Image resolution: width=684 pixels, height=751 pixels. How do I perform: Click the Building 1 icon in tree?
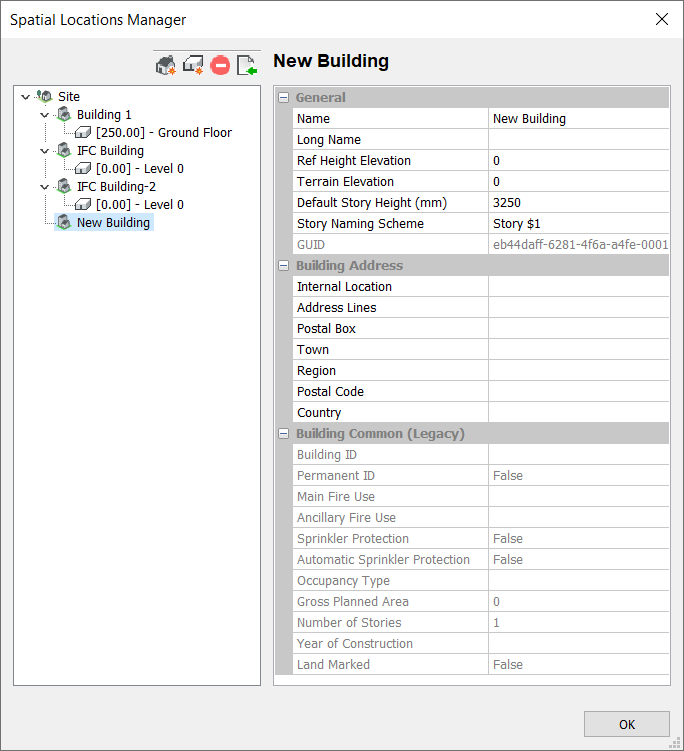[64, 115]
